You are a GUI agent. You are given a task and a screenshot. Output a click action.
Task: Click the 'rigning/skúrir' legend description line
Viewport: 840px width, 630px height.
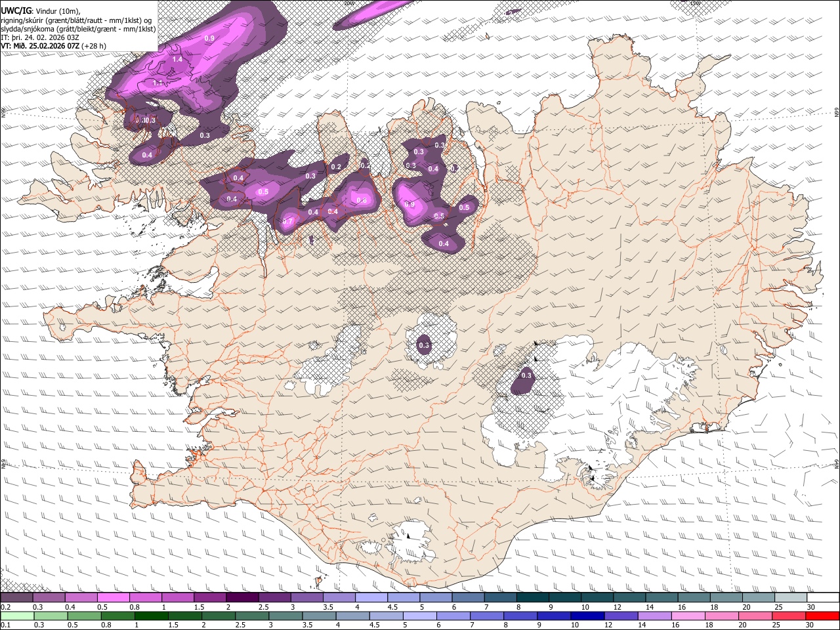[x=76, y=20]
